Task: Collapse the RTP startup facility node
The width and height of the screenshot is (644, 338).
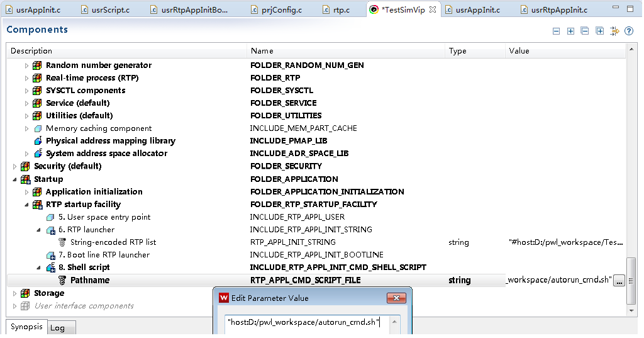Action: click(26, 205)
